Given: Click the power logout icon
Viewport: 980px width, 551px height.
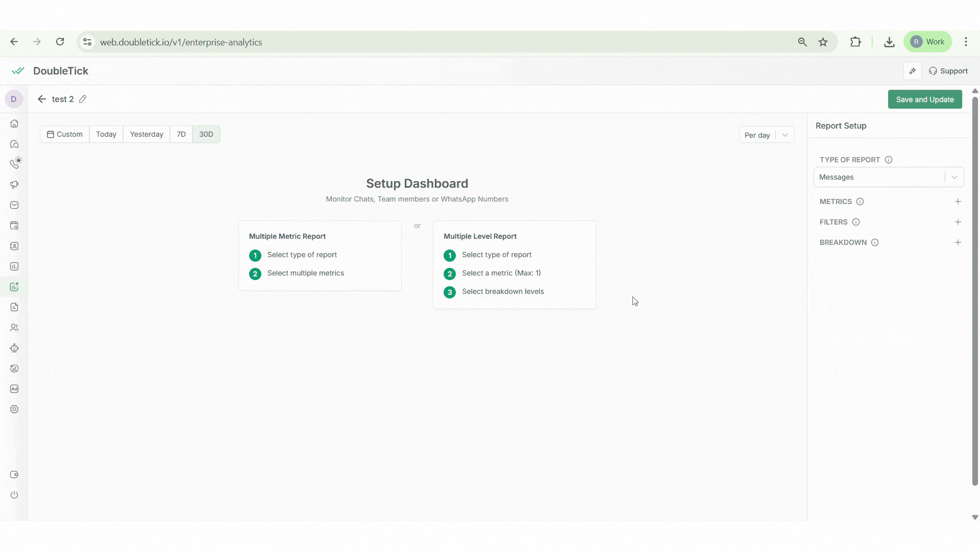Looking at the screenshot, I should tap(14, 495).
